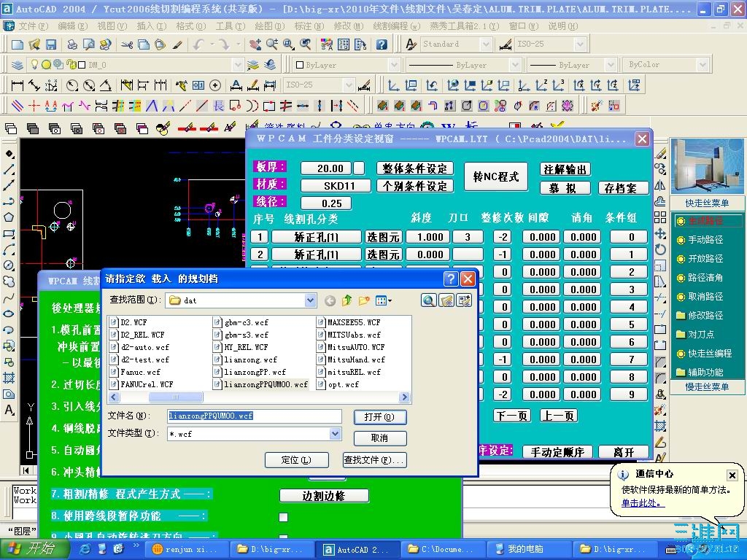Open the Views menu arrow in file dialog
This screenshot has height=560, width=747.
pyautogui.click(x=390, y=300)
